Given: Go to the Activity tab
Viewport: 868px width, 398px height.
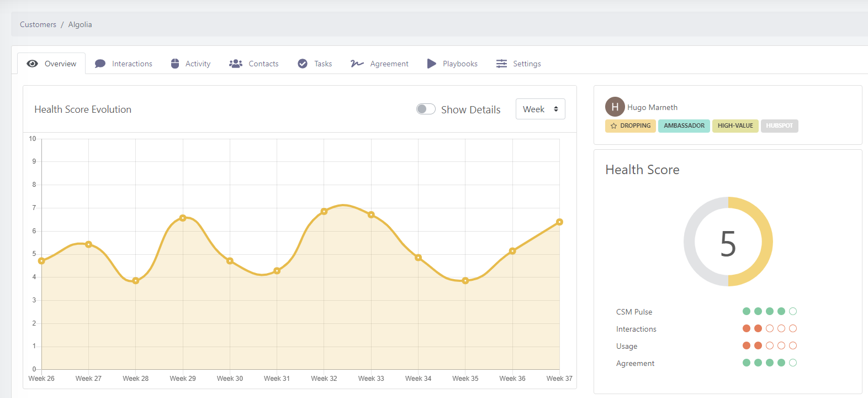Looking at the screenshot, I should click(190, 64).
